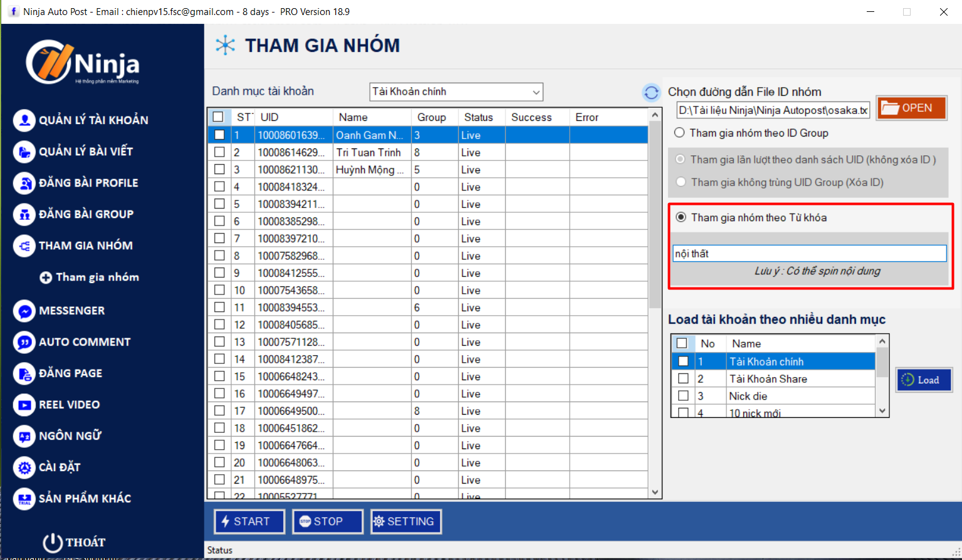Open Quản lý bài viết menu
This screenshot has height=560, width=962.
[x=86, y=152]
